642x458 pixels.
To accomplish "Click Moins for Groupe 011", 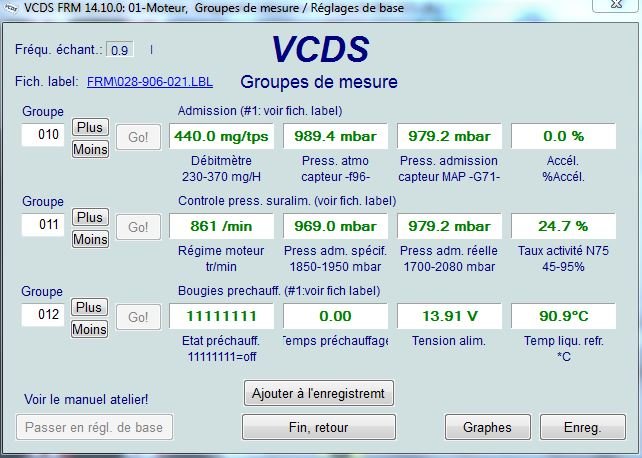I will (90, 239).
